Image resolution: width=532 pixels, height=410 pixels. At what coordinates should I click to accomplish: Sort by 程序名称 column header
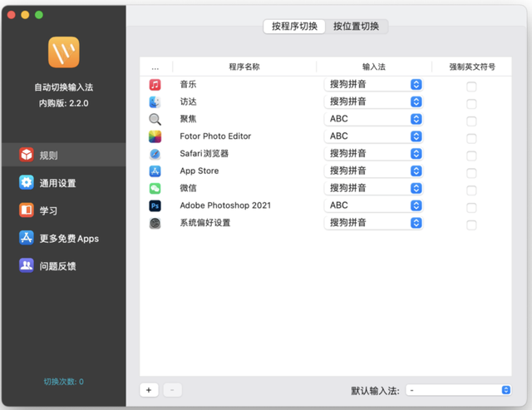[244, 67]
